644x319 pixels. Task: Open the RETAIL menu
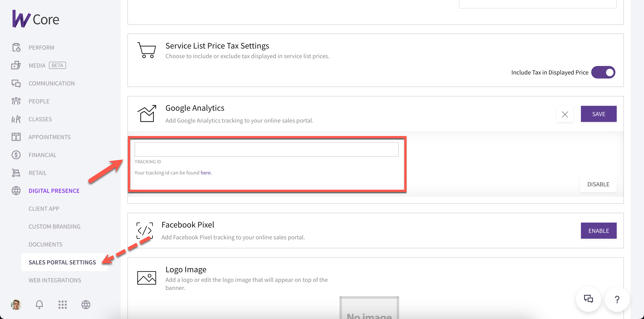click(x=38, y=173)
